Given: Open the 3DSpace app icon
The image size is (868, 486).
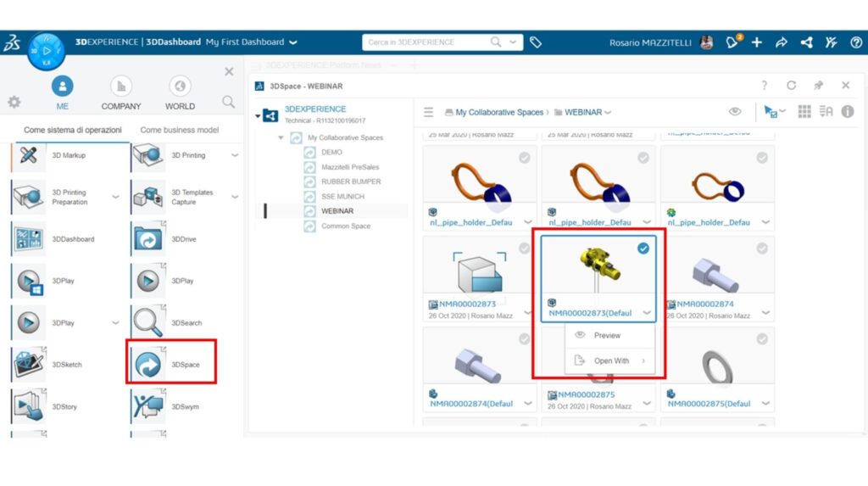Looking at the screenshot, I should tap(147, 364).
